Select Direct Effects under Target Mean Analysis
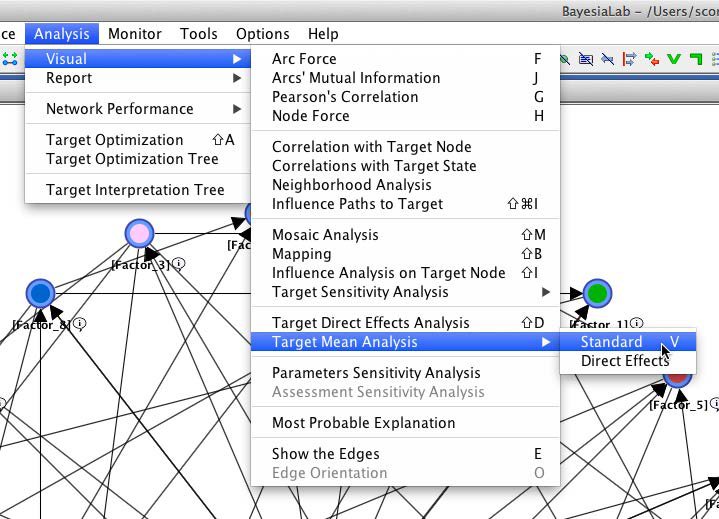 [x=628, y=361]
